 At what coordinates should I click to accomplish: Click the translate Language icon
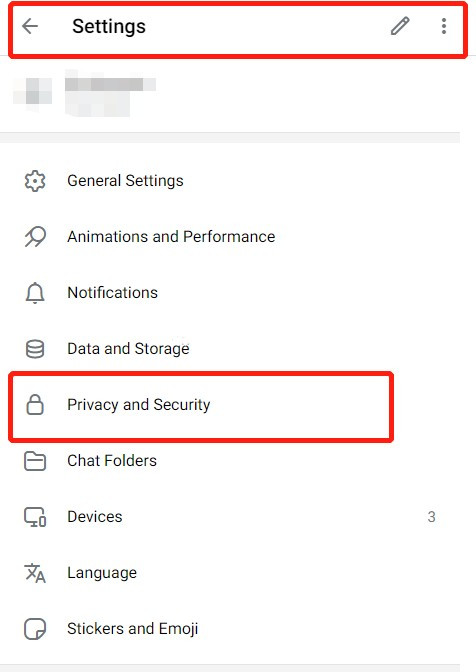(35, 573)
